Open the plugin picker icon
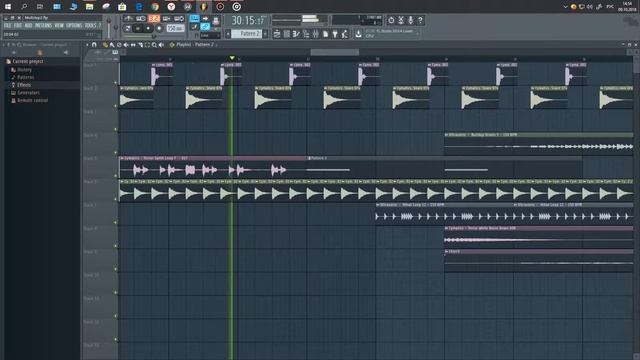This screenshot has width=640, height=360. point(335,34)
